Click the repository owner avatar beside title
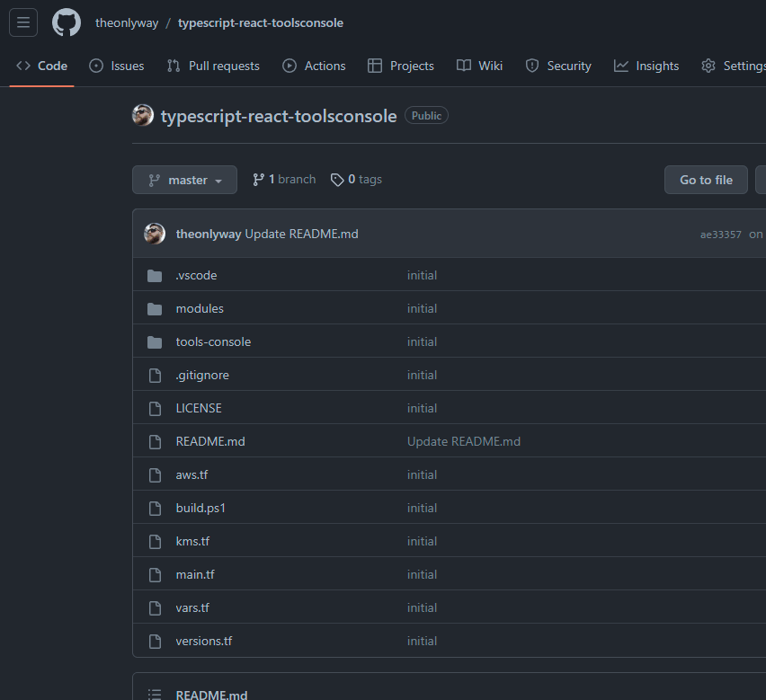Viewport: 766px width, 700px height. pos(143,115)
